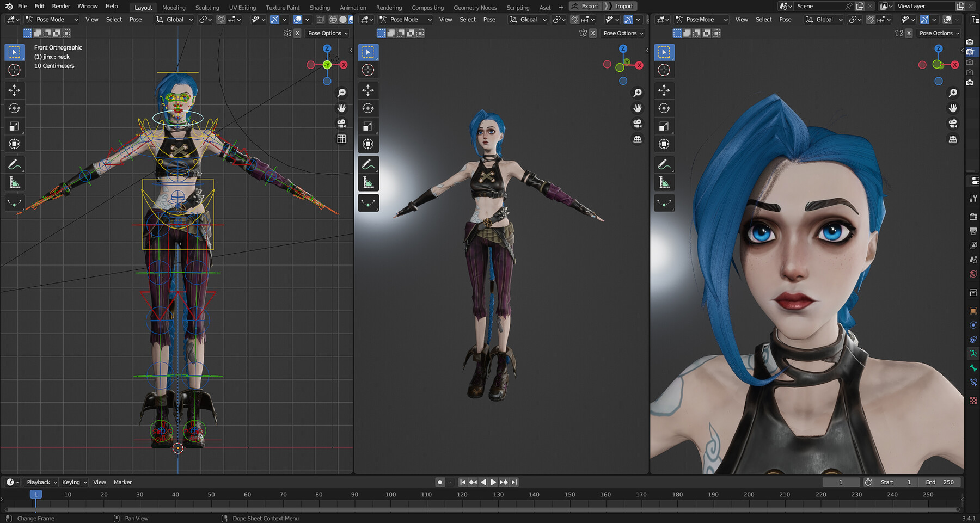Viewport: 980px width, 523px height.
Task: Open the Render menu
Action: [61, 6]
